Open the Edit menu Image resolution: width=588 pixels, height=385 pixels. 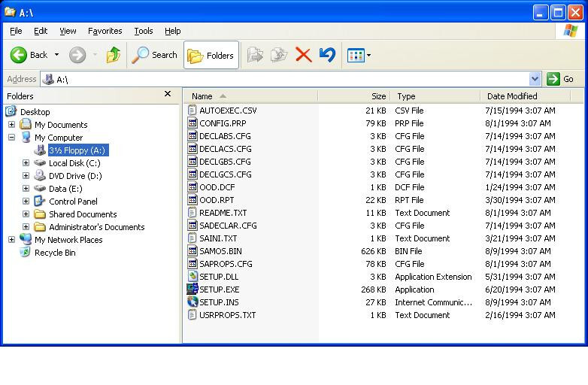click(x=41, y=31)
